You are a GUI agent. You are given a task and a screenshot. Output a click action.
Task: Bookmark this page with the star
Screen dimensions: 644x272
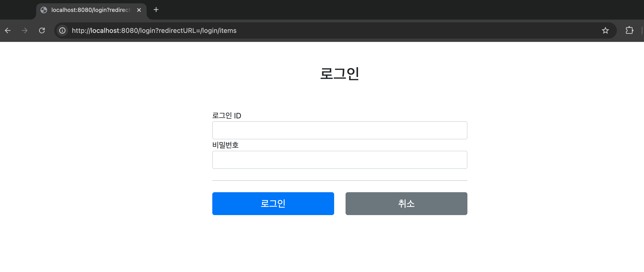coord(605,30)
